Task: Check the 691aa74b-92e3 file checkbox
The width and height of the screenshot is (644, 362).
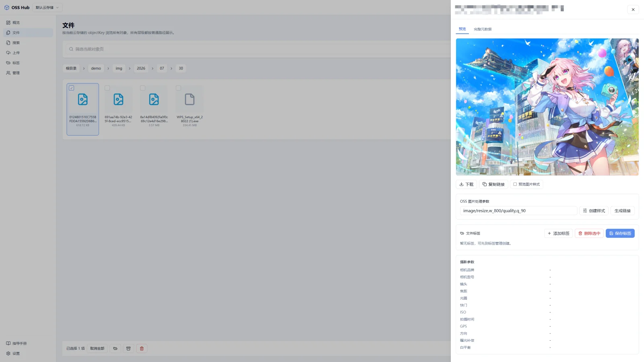Action: (107, 88)
